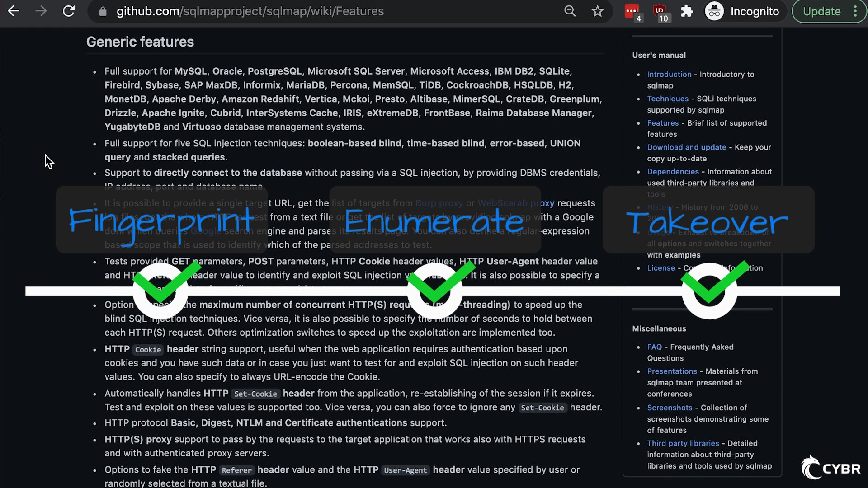Click the first Set-Cookie code label
Screen dimensions: 868x488
pyautogui.click(x=255, y=394)
